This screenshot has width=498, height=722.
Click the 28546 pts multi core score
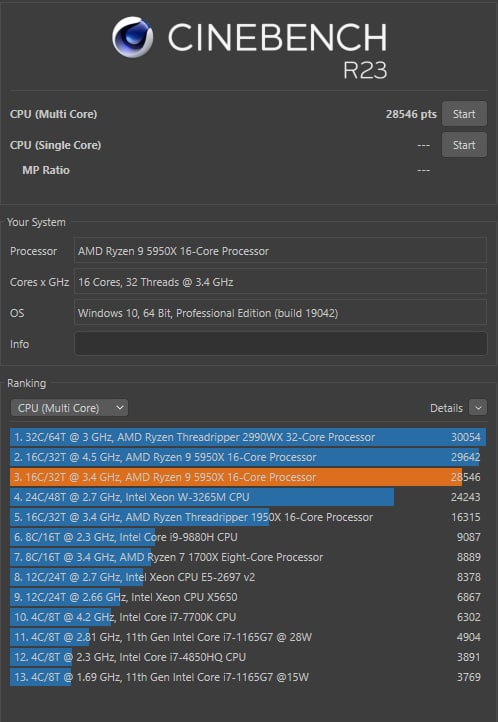(x=411, y=114)
